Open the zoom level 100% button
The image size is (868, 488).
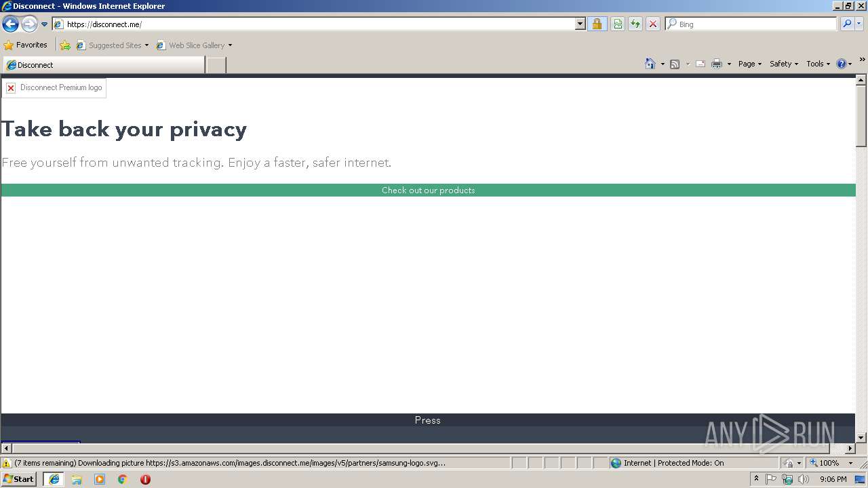click(x=825, y=463)
